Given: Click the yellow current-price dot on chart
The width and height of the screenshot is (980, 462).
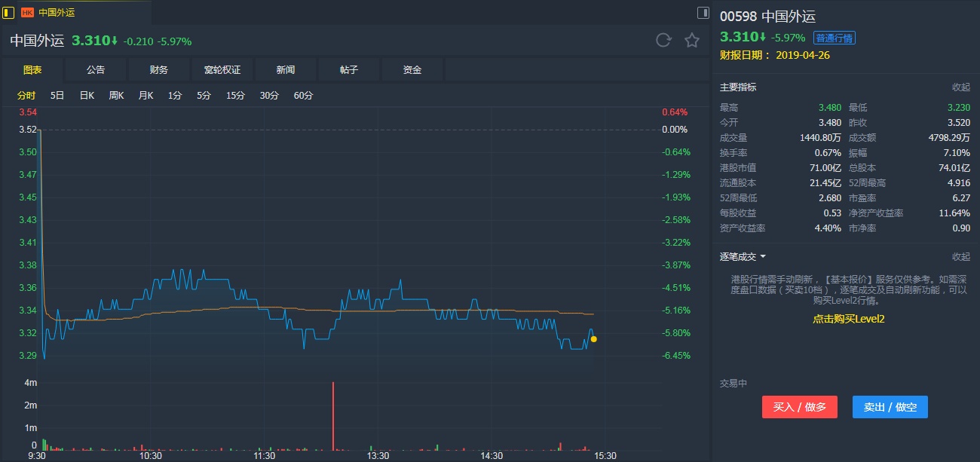Looking at the screenshot, I should tap(594, 339).
